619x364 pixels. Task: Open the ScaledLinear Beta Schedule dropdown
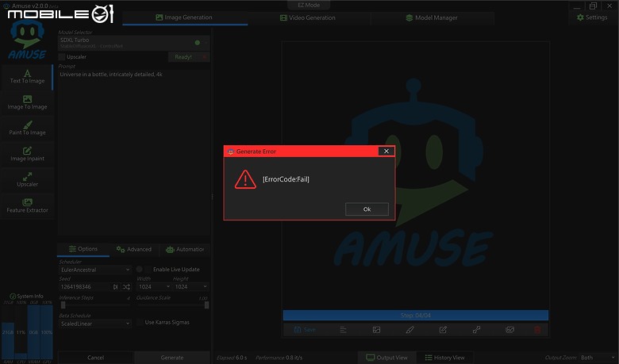tap(94, 324)
